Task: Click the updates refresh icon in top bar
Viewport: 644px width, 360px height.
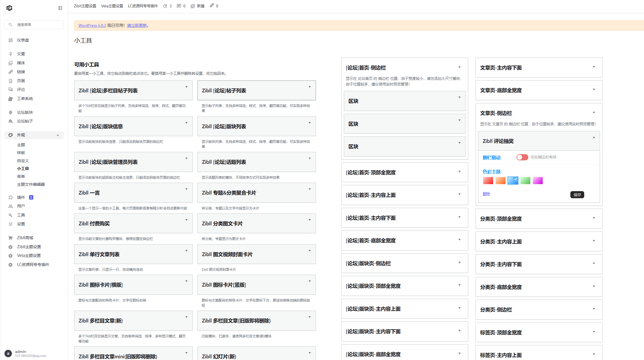Action: [165, 6]
